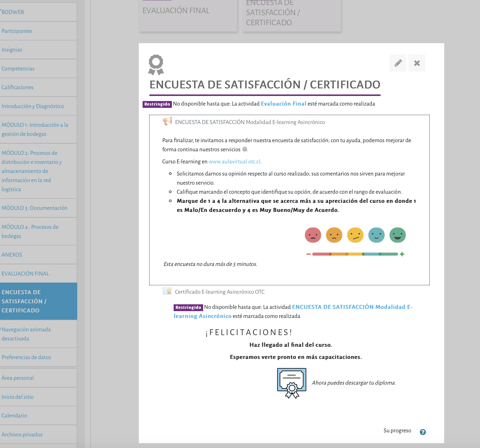
Task: Click the certificate activity icon
Action: click(x=167, y=291)
